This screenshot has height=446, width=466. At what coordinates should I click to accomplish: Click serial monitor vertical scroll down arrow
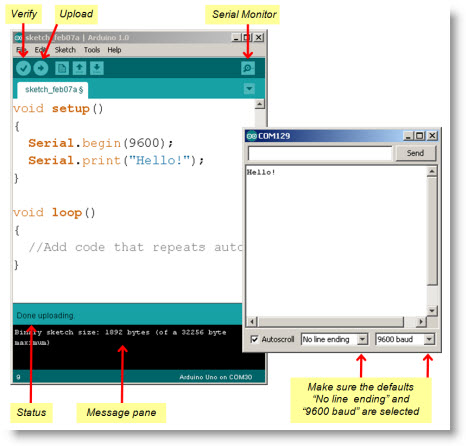pos(432,311)
